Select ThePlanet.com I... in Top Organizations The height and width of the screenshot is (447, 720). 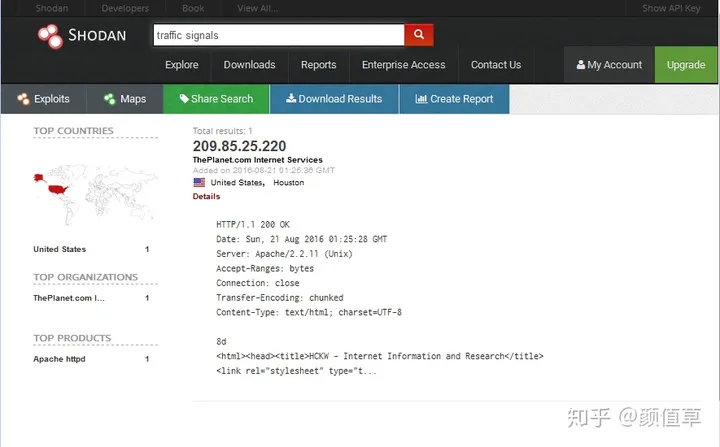click(x=69, y=298)
